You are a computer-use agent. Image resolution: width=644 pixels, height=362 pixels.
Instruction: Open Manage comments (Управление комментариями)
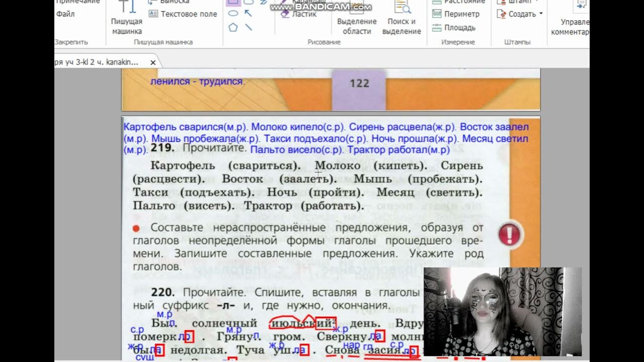(x=570, y=18)
